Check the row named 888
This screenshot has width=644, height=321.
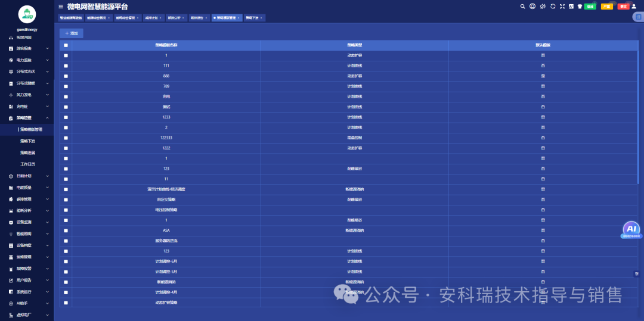click(66, 76)
